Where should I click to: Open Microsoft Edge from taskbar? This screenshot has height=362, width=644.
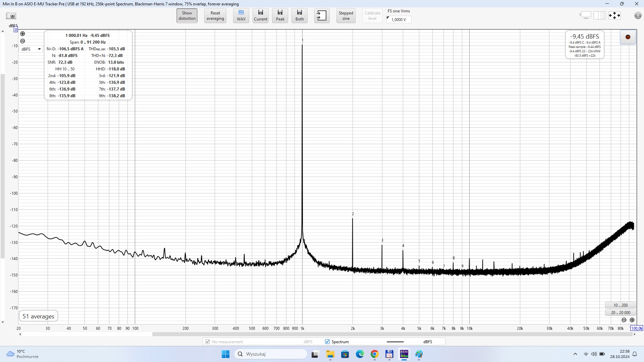(x=360, y=354)
